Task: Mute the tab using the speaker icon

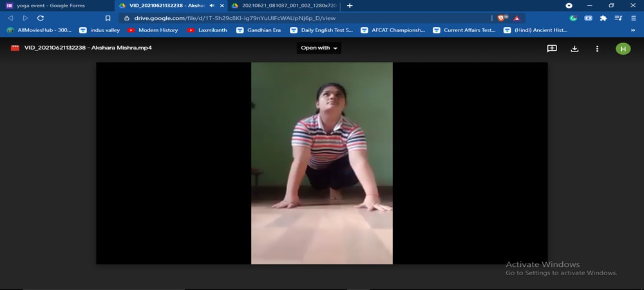Action: point(212,5)
